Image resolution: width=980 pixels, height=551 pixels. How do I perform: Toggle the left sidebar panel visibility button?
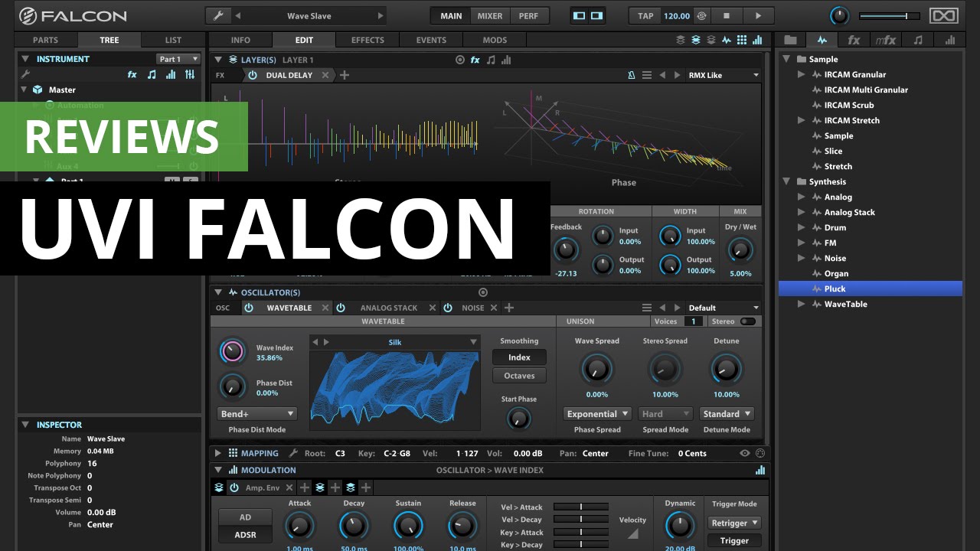(x=580, y=15)
